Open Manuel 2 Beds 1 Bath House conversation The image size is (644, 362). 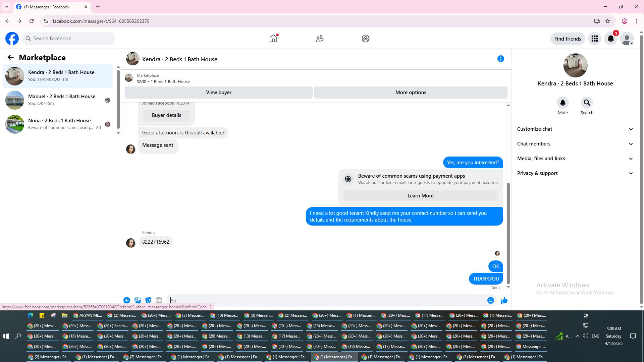pos(58,100)
